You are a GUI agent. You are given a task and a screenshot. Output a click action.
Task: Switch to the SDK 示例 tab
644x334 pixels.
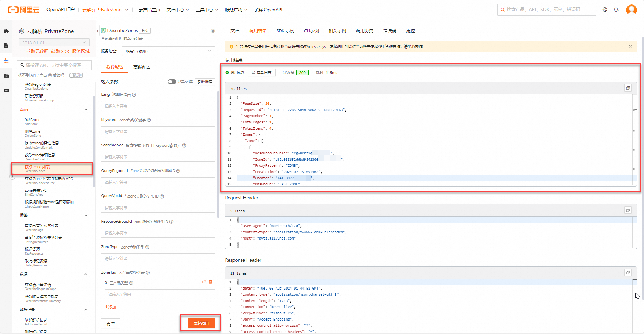tap(285, 31)
